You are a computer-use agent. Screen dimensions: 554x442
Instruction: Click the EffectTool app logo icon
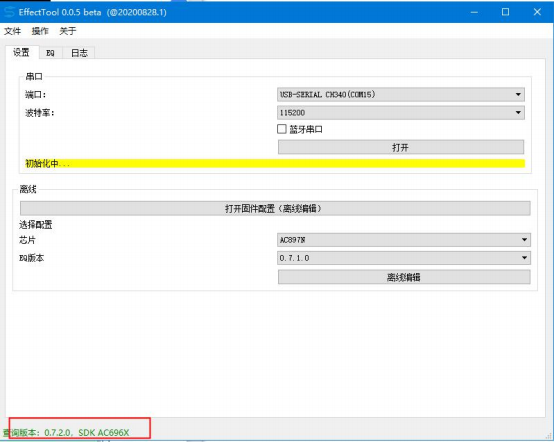click(9, 12)
